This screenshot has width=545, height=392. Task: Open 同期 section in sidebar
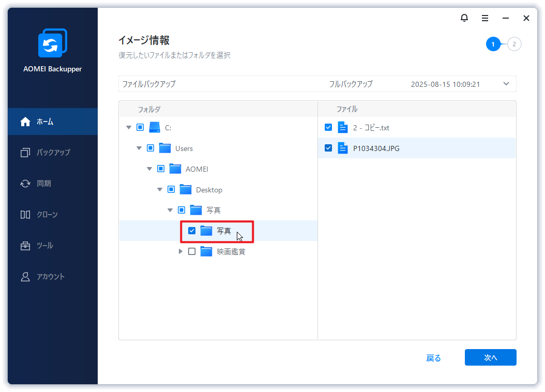coord(53,184)
